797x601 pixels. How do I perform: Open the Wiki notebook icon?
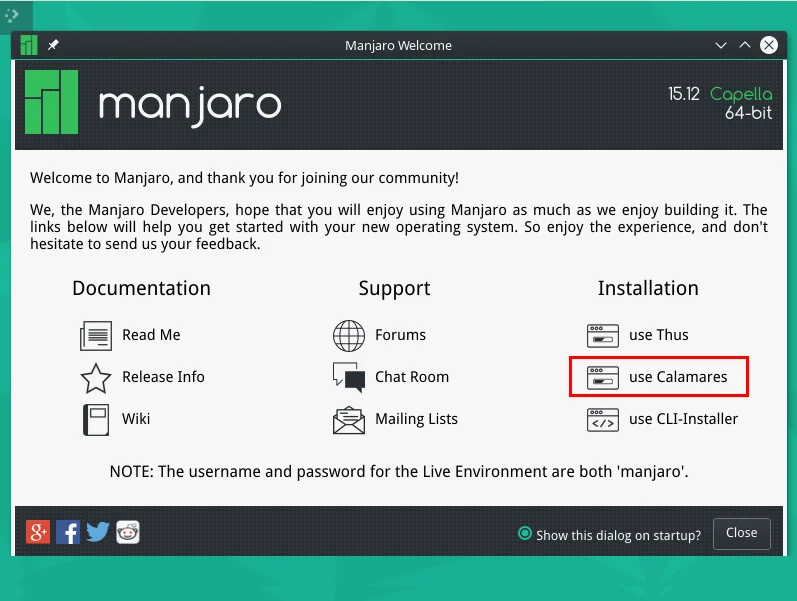pyautogui.click(x=96, y=419)
